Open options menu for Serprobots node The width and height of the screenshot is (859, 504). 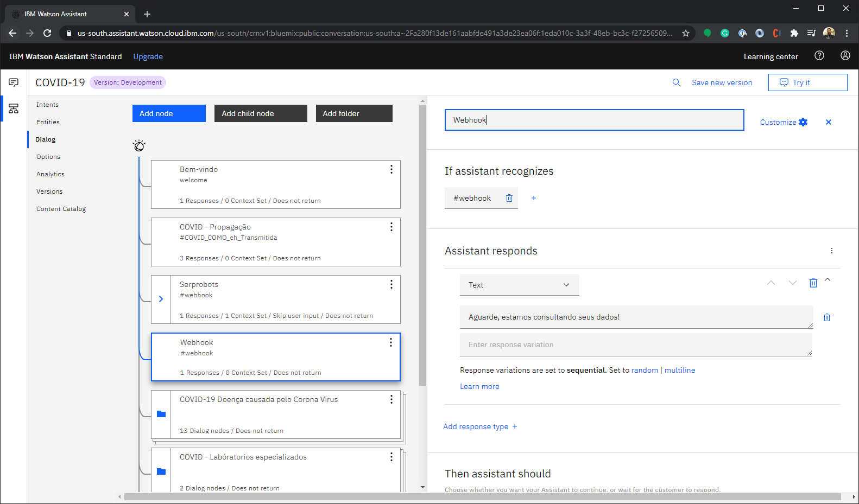pos(391,284)
